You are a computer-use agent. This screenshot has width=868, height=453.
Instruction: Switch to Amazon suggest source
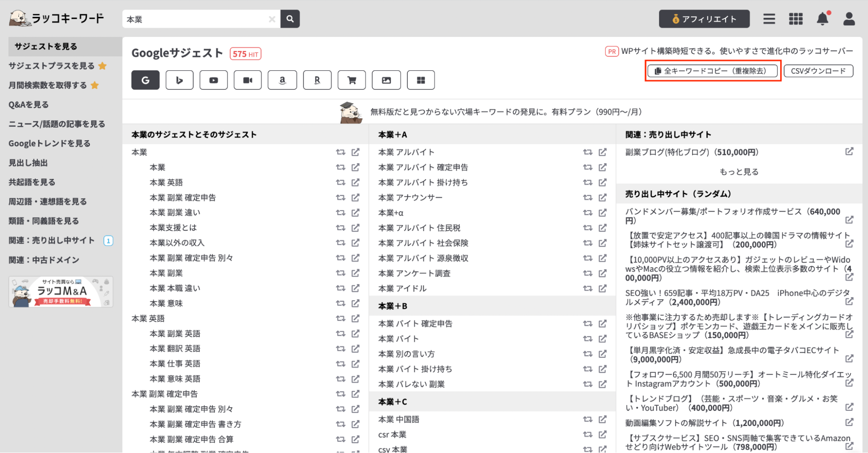coord(282,80)
